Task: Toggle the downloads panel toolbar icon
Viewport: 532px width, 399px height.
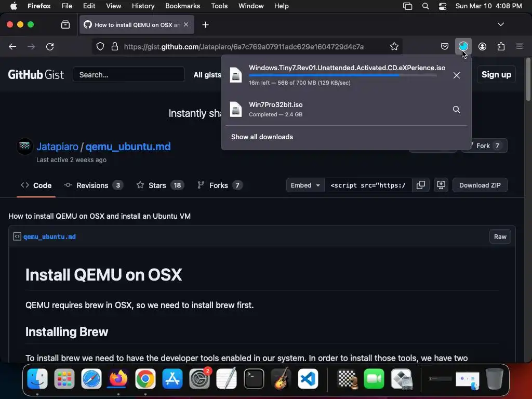Action: tap(463, 46)
